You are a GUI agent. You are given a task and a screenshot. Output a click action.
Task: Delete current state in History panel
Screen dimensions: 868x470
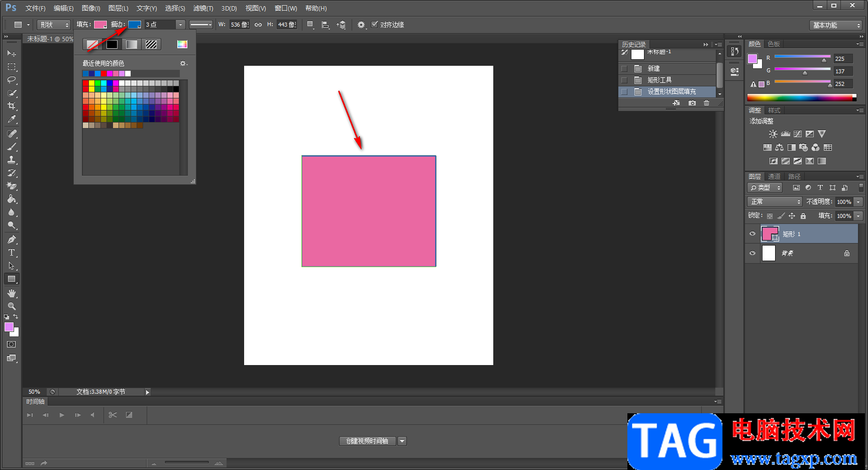click(706, 103)
